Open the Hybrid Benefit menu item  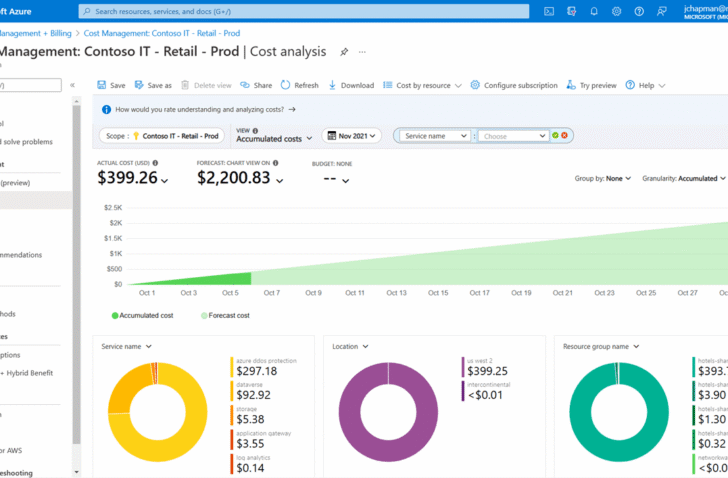(27, 373)
